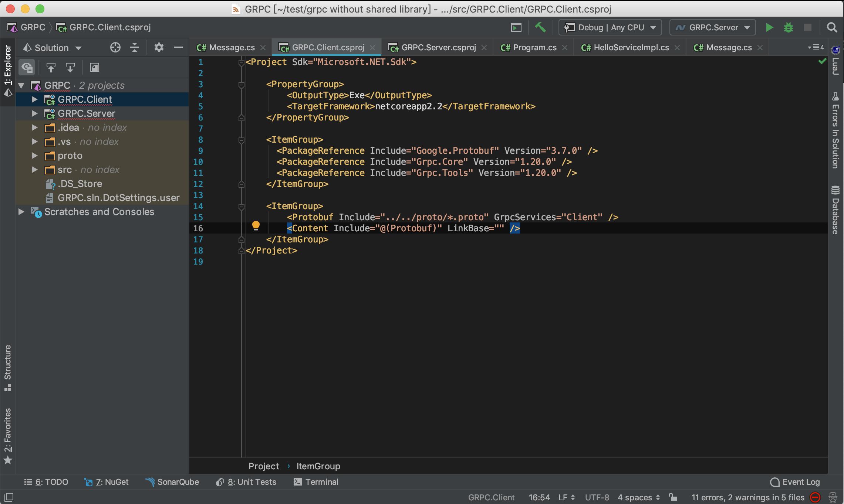Click the navigate up arrow toolbar icon
The width and height of the screenshot is (844, 504).
51,67
